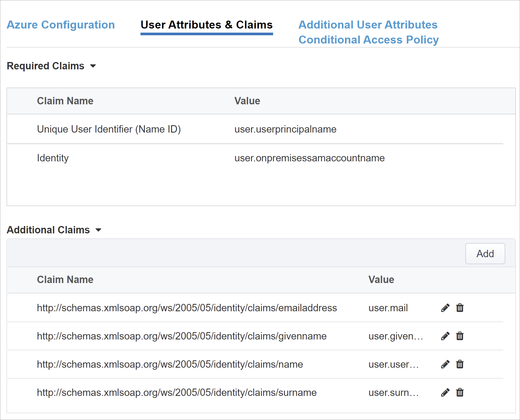This screenshot has height=420, width=520.
Task: Edit the surname claim with pencil icon
Action: point(445,392)
